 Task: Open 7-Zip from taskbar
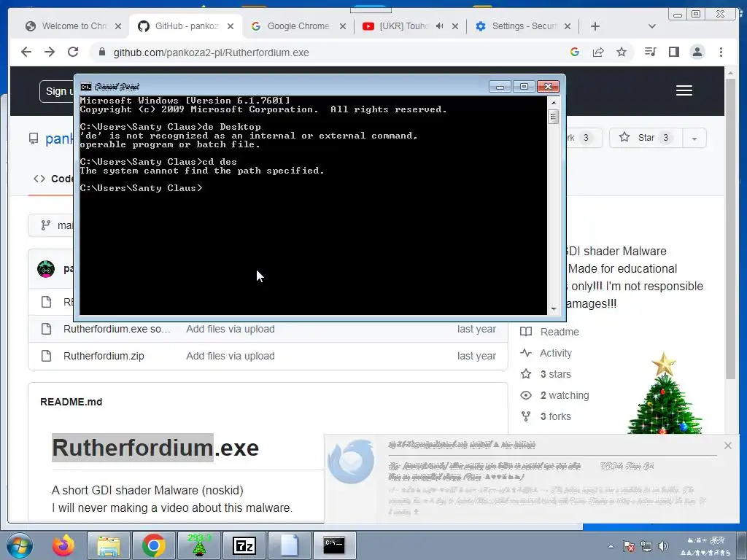coord(244,545)
